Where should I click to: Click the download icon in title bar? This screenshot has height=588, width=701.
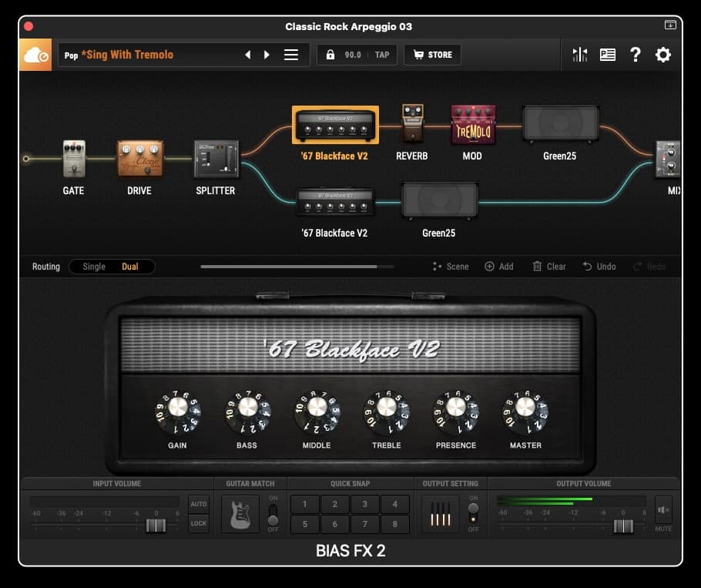click(670, 25)
